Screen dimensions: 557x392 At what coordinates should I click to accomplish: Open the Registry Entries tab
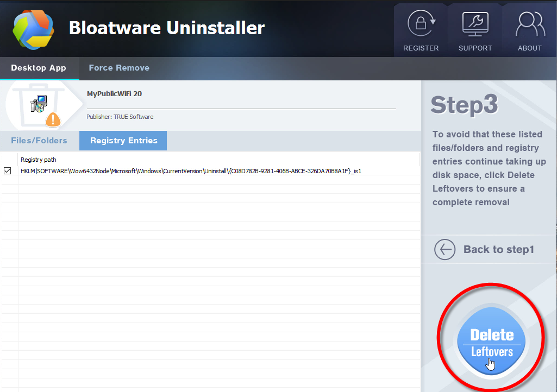coord(123,141)
